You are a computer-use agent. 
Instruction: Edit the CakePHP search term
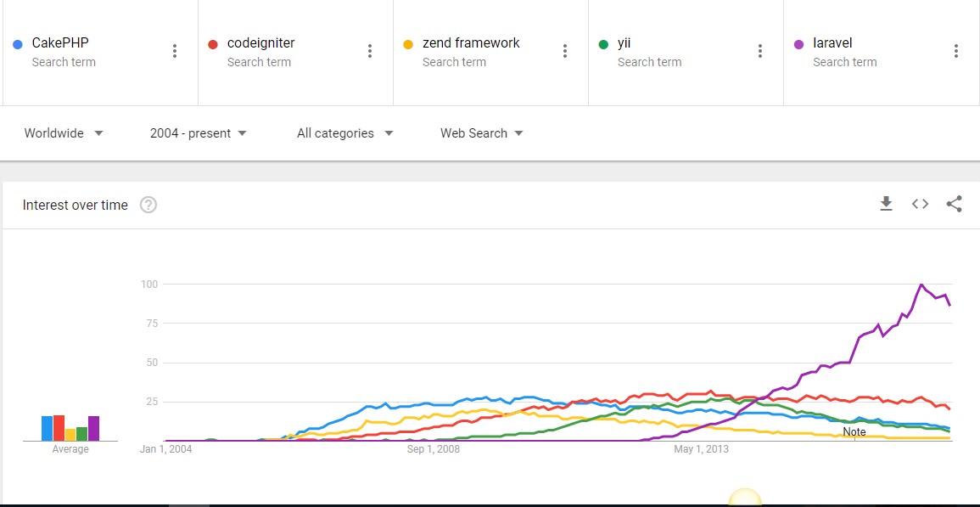point(60,43)
